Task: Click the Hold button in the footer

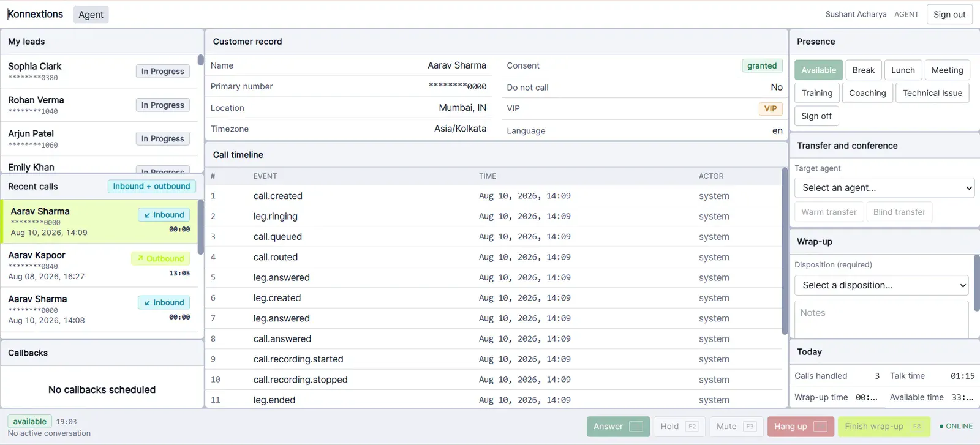Action: click(x=679, y=427)
